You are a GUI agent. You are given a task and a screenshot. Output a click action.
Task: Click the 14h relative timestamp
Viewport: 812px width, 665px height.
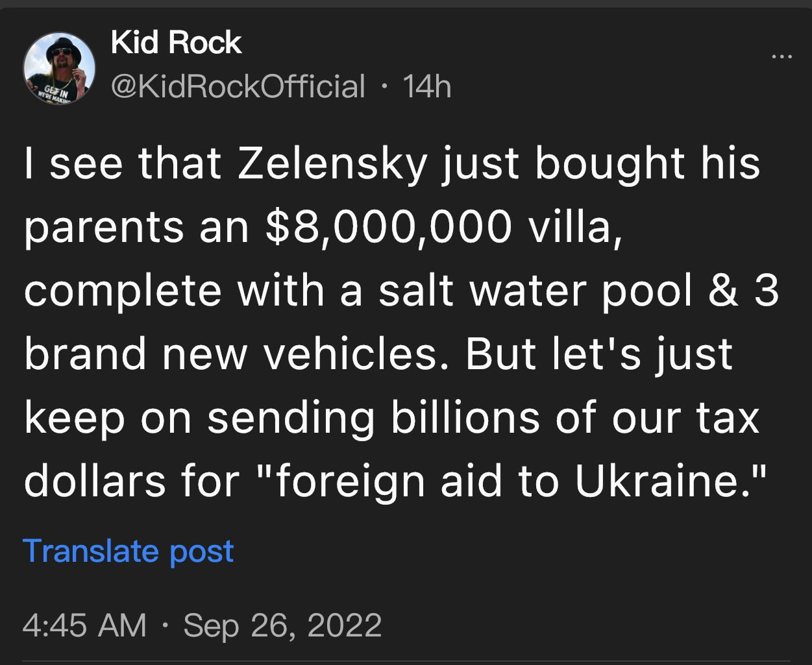tap(426, 86)
